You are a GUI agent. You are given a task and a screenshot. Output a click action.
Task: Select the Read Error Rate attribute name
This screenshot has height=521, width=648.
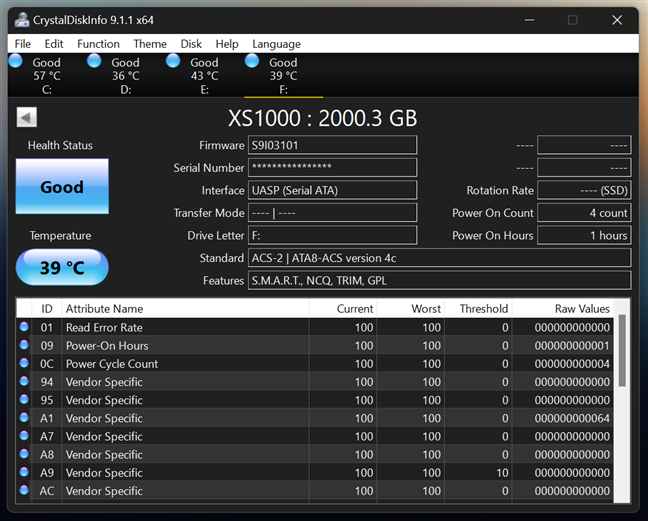(x=104, y=327)
